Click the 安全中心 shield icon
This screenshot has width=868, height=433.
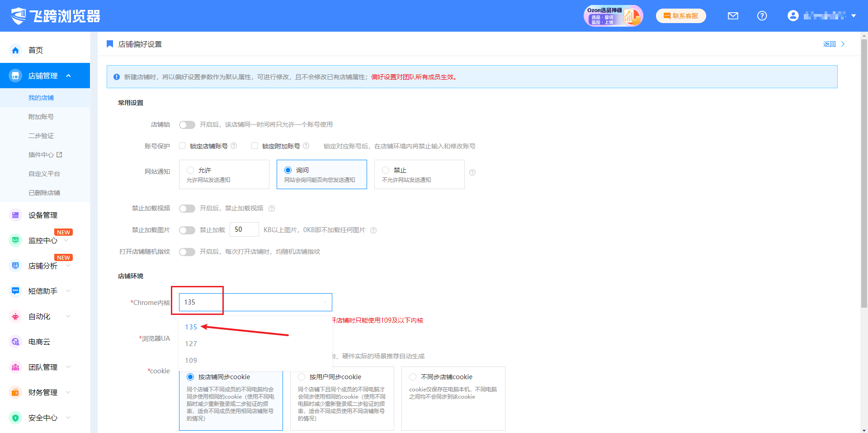[15, 418]
